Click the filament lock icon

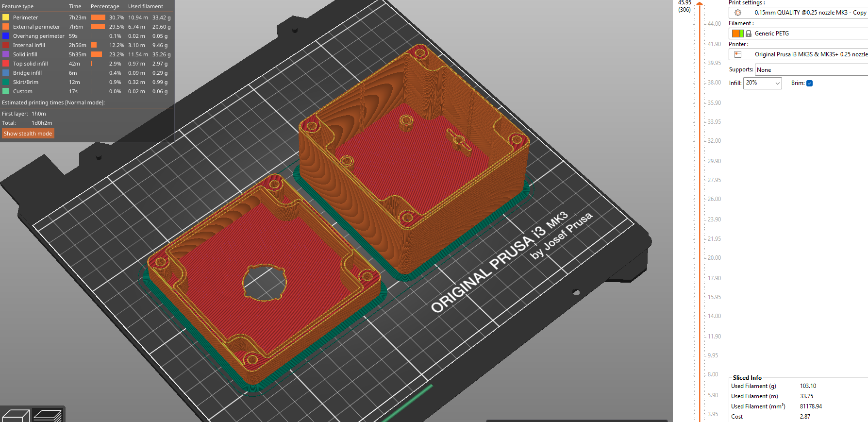[749, 34]
